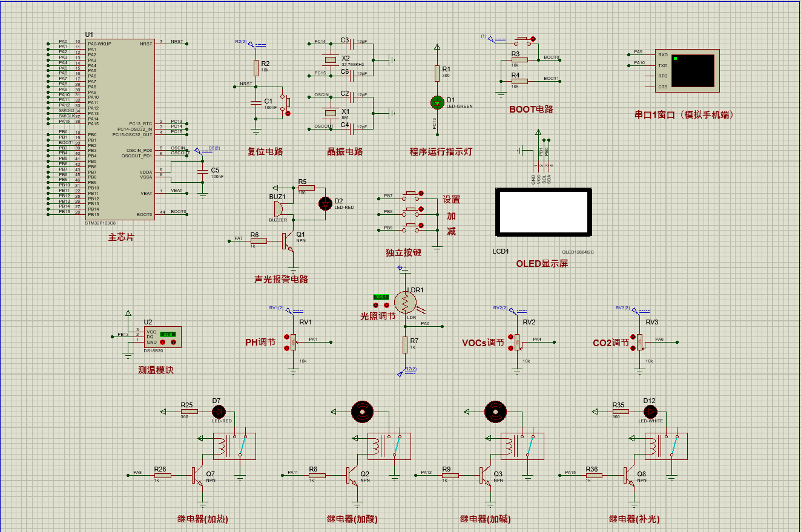Select the DS18B20 sensor U2
Viewport: 801px width, 532px height.
162,337
